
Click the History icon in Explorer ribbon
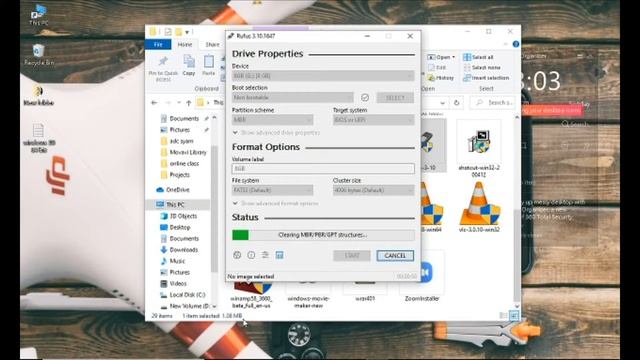pos(440,78)
